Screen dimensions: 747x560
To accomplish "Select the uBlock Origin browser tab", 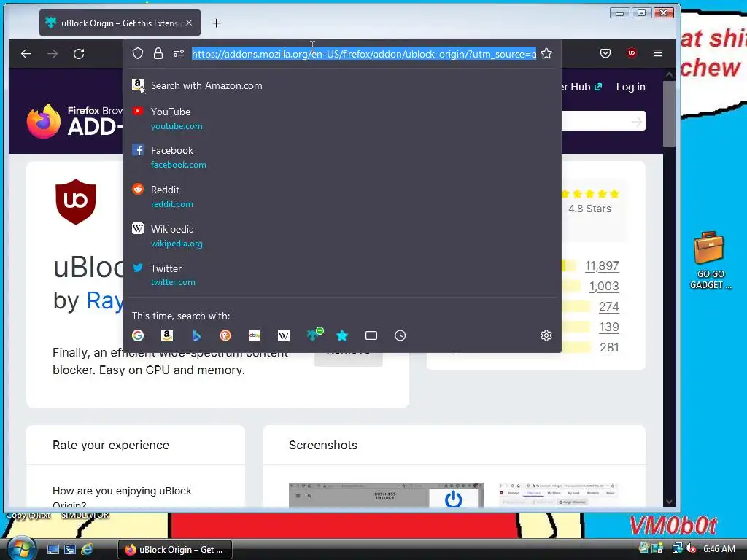I will tap(120, 23).
